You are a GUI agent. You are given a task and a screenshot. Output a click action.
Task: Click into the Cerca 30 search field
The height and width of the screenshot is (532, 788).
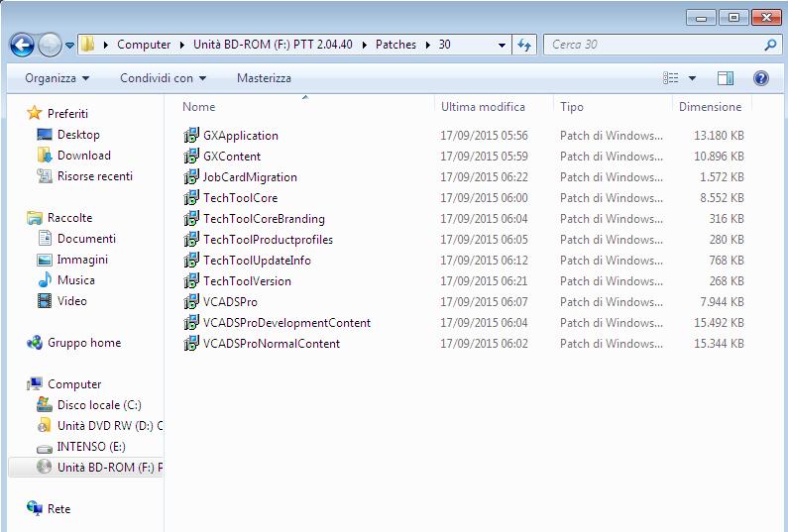653,45
